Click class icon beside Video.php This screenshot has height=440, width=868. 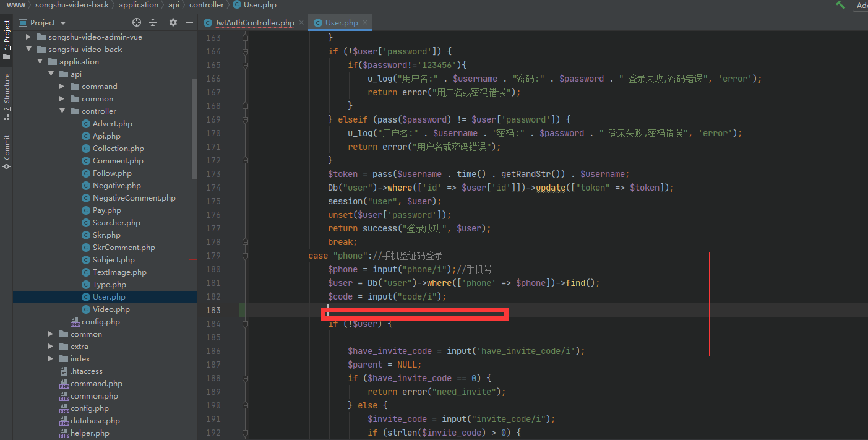(x=87, y=309)
